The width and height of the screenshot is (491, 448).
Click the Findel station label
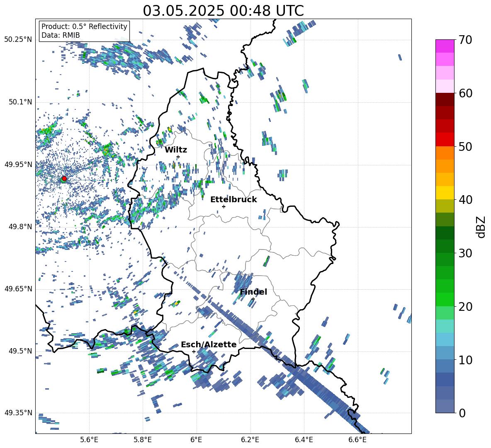(253, 292)
